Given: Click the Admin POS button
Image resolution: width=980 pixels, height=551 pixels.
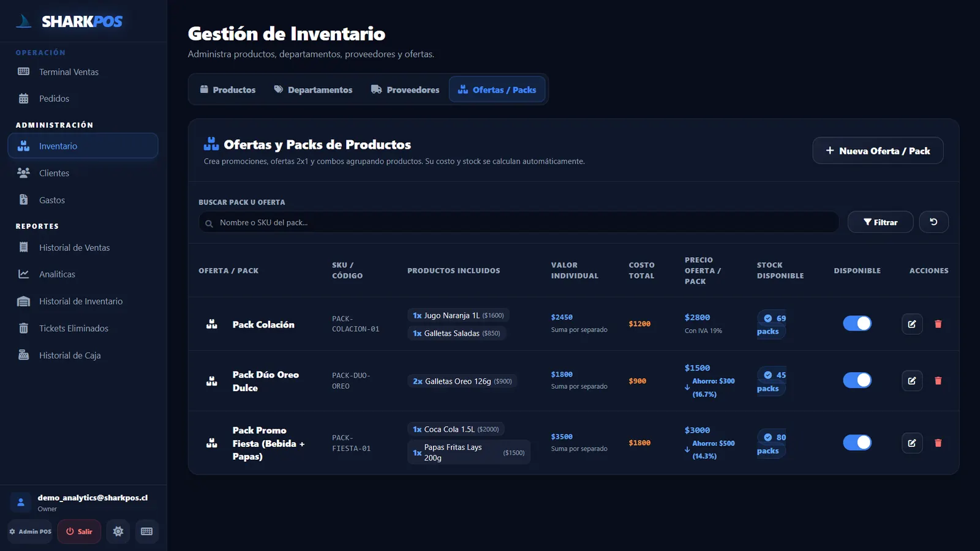Looking at the screenshot, I should click(30, 531).
